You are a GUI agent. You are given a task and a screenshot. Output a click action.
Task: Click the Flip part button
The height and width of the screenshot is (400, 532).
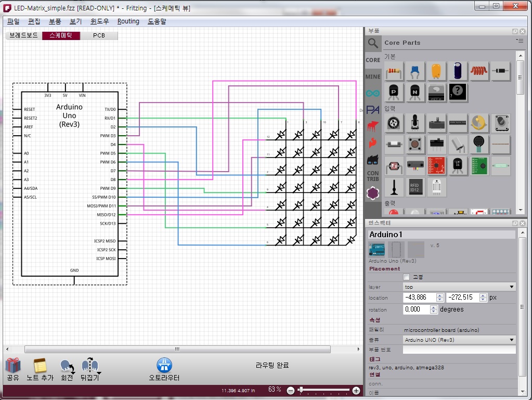[x=90, y=369]
